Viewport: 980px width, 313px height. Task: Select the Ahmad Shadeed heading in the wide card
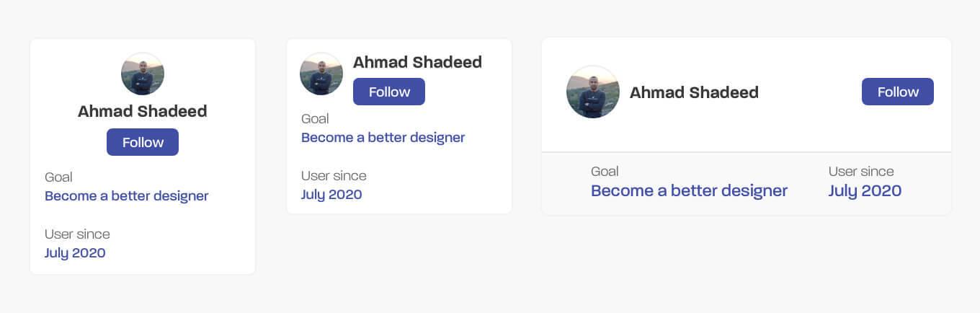(x=694, y=92)
